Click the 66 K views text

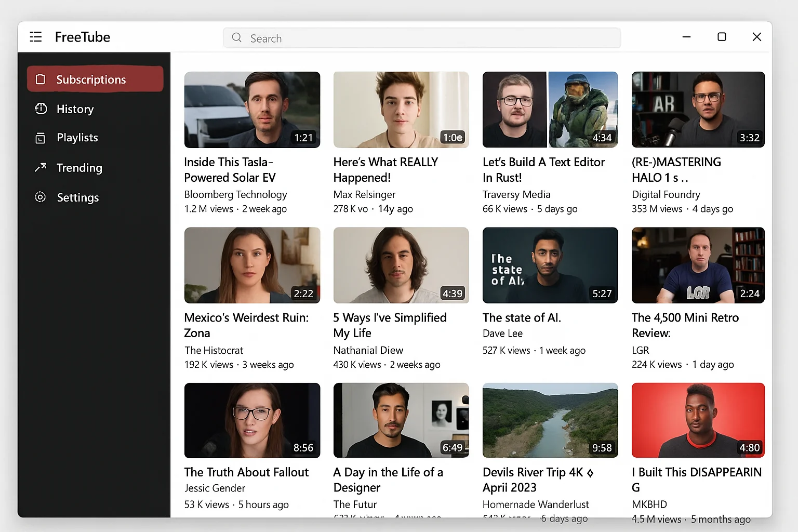[505, 209]
